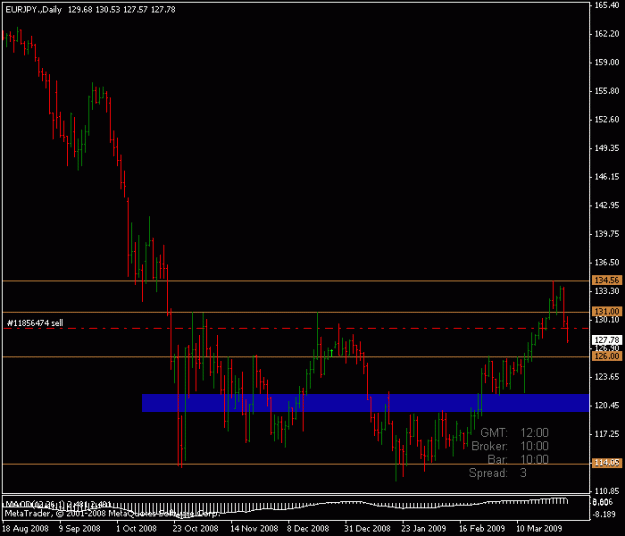625x536 pixels.
Task: Click the 134.56 price level label
Action: [607, 280]
